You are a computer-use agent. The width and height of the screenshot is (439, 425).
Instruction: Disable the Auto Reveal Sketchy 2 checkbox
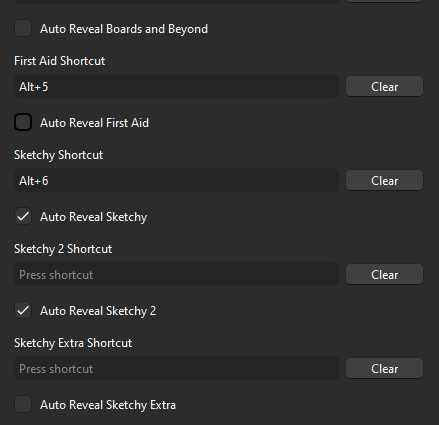(23, 310)
